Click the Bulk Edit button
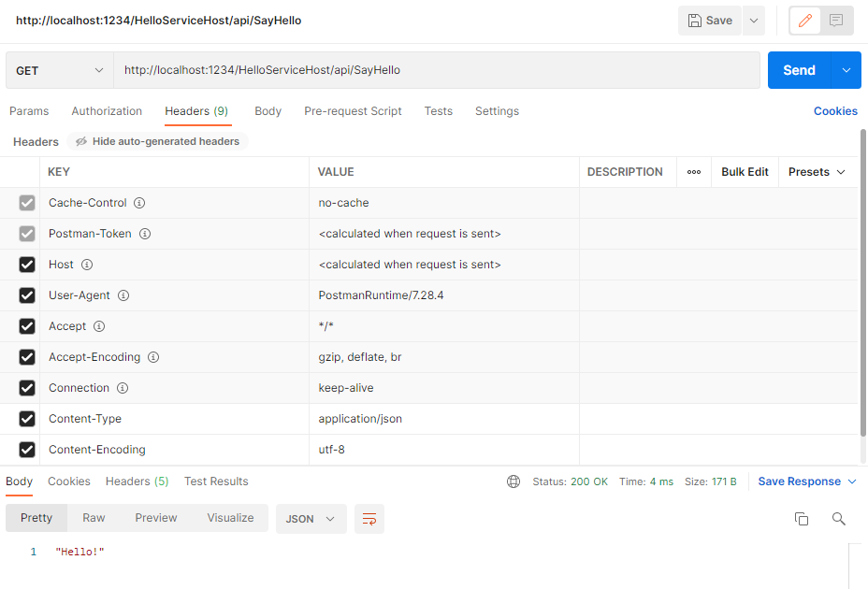Screen dimensions: 868x589 click(x=745, y=172)
